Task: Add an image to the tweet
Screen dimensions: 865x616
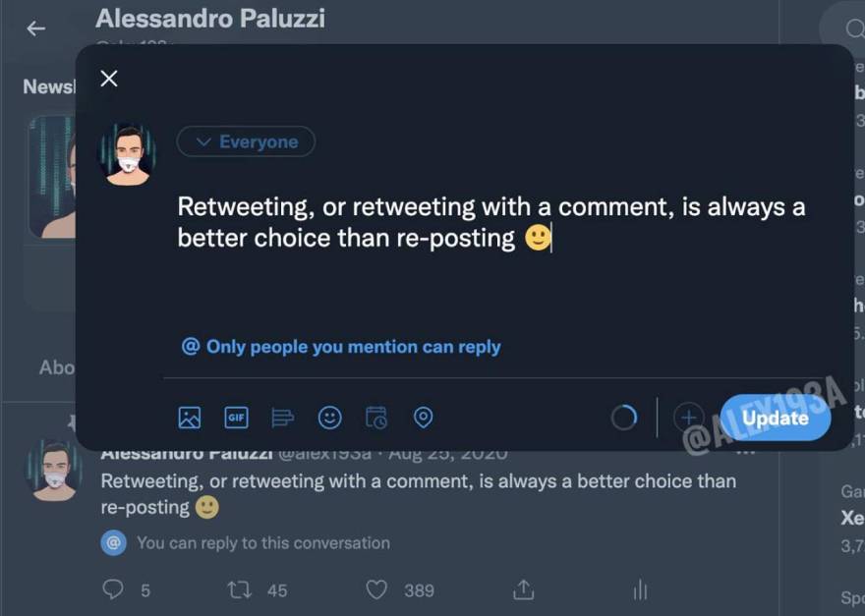Action: [x=189, y=418]
